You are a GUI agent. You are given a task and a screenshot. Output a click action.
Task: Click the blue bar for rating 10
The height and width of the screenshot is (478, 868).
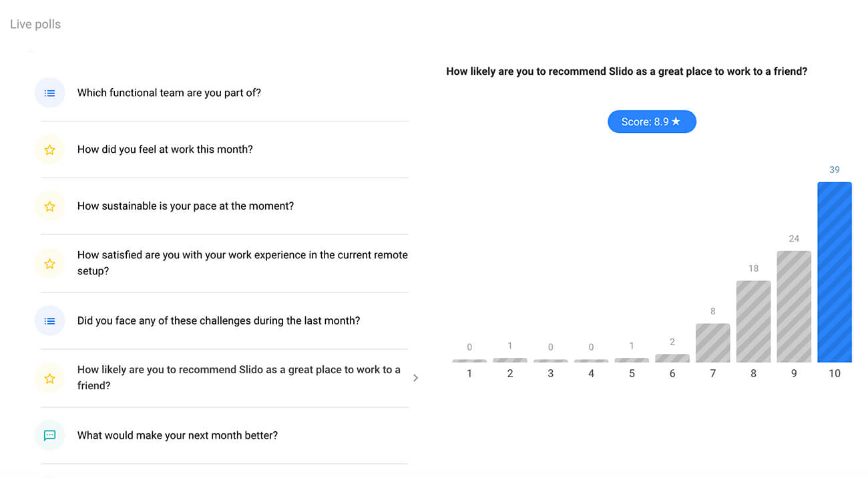834,272
